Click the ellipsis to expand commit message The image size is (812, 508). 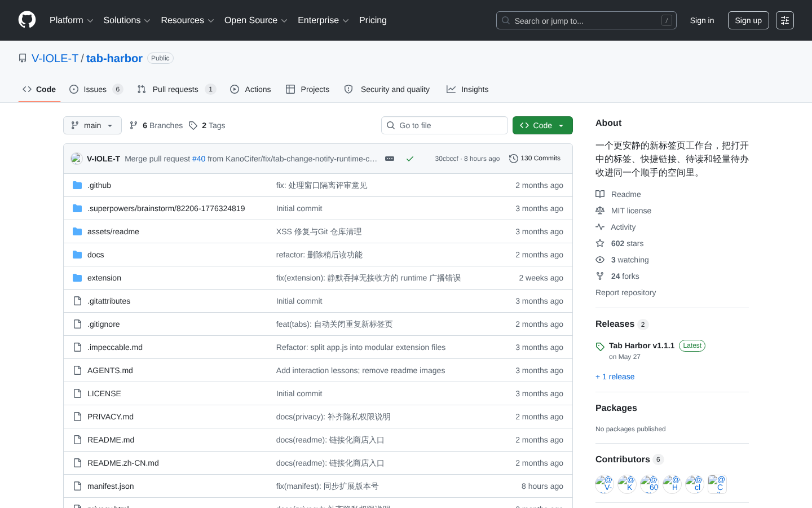coord(390,159)
